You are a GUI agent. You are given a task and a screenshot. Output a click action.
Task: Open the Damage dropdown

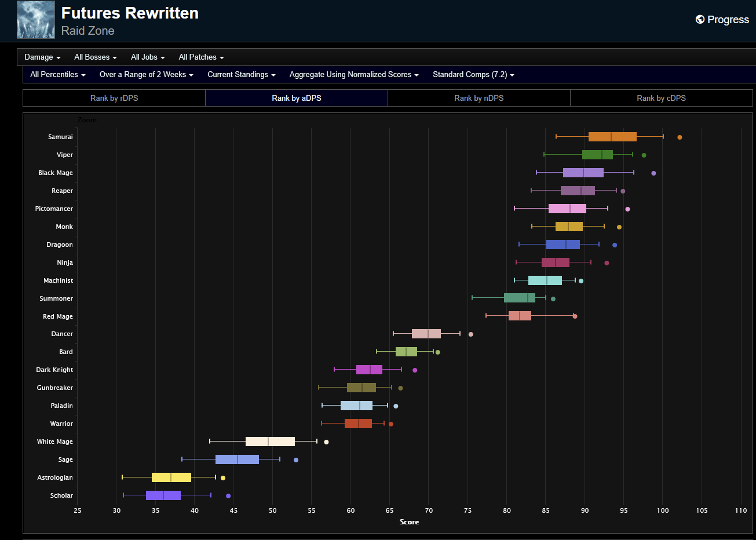42,57
